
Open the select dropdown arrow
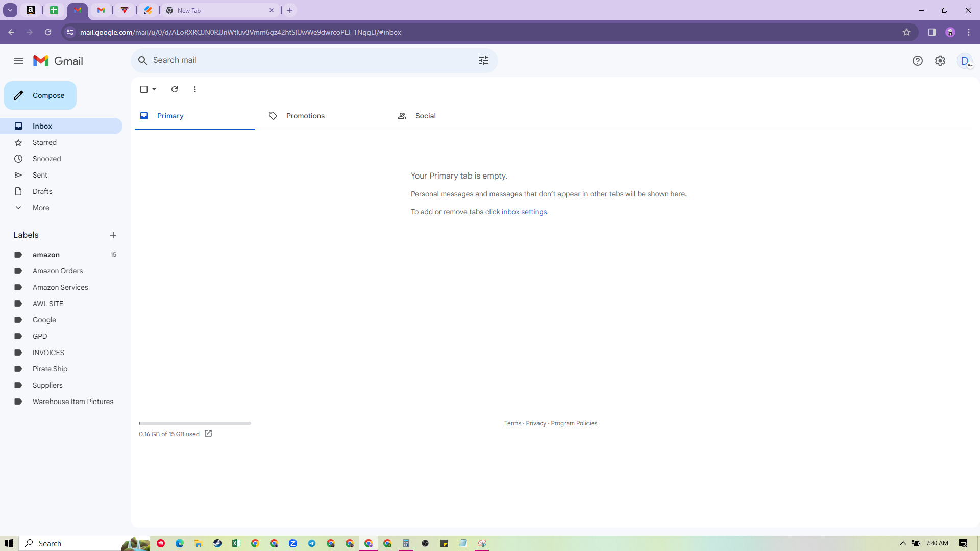[154, 89]
